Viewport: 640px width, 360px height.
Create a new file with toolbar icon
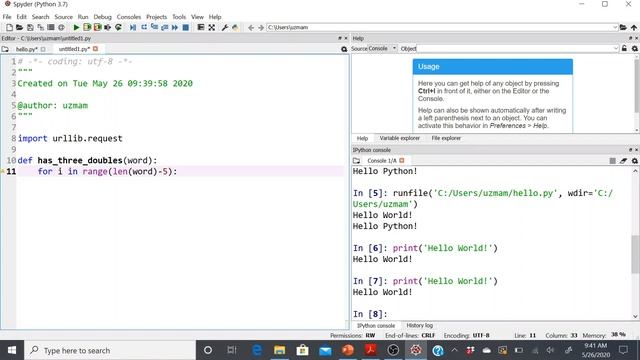click(9, 27)
